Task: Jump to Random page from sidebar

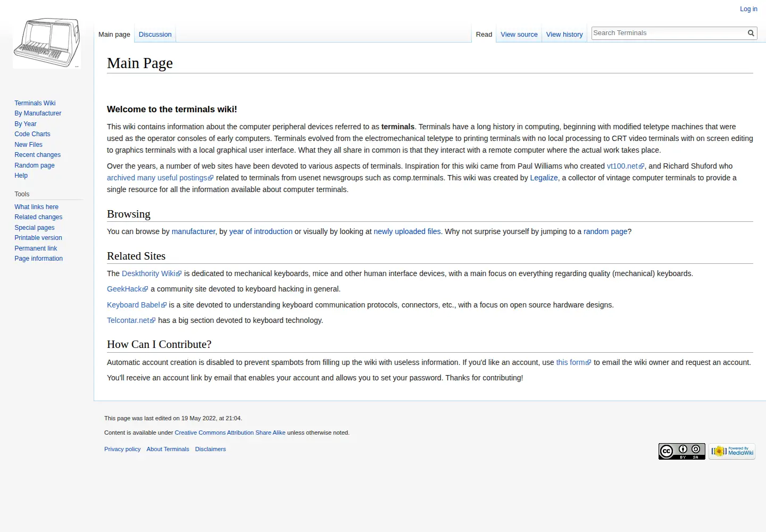Action: click(35, 165)
